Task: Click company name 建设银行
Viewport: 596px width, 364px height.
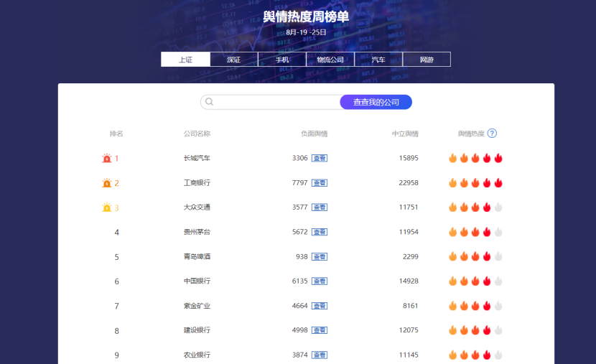Action: (x=197, y=330)
